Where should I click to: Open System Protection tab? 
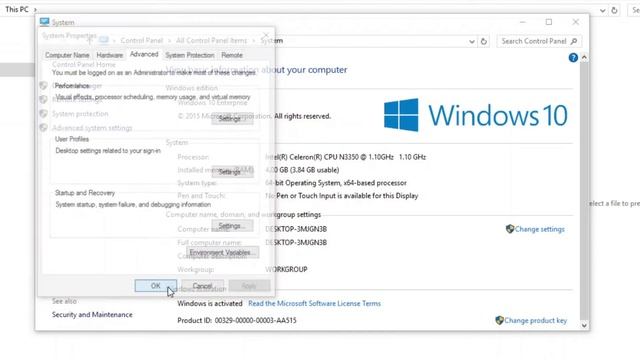pos(190,55)
